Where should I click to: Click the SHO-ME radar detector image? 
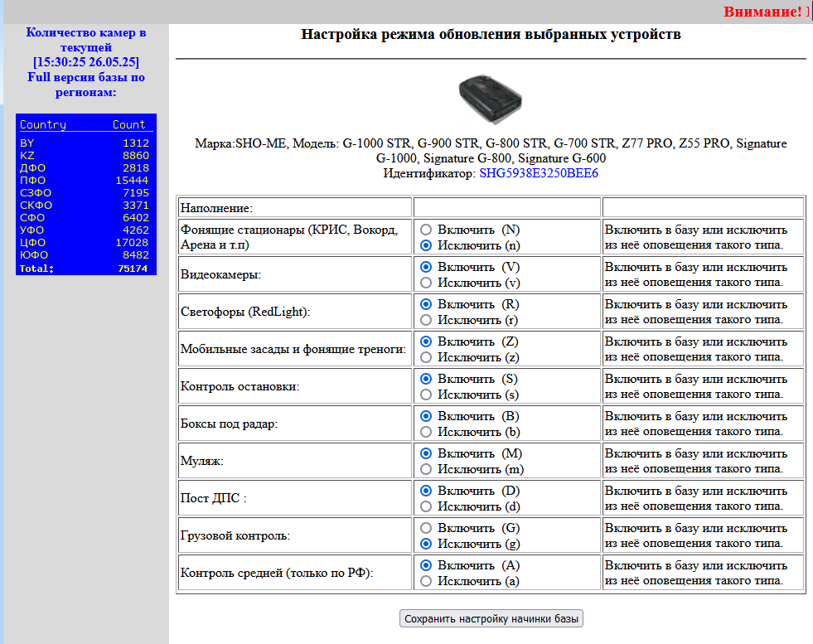point(491,99)
